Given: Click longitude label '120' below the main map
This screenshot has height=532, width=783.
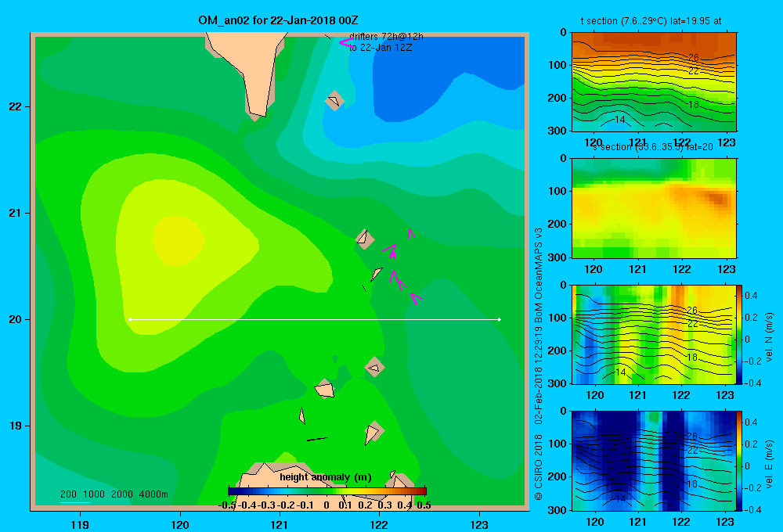Looking at the screenshot, I should (x=180, y=524).
